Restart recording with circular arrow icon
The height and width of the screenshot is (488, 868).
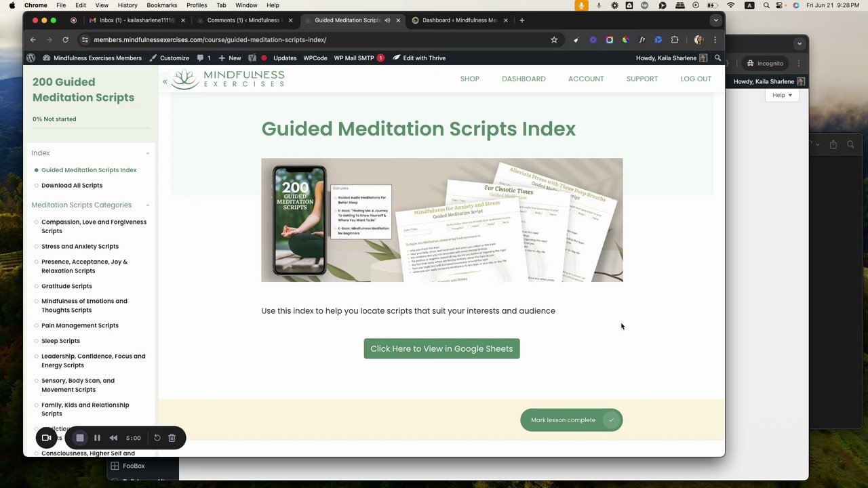pos(157,438)
